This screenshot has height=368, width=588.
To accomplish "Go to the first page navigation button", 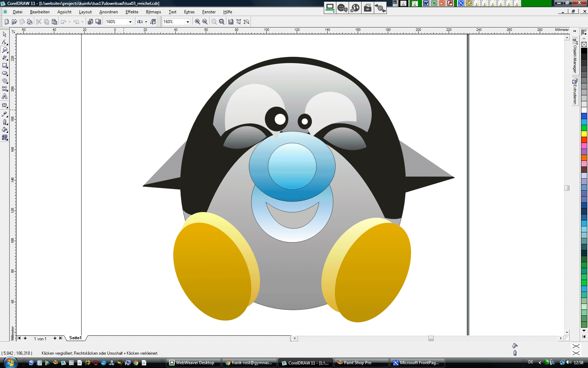I will pyautogui.click(x=19, y=338).
